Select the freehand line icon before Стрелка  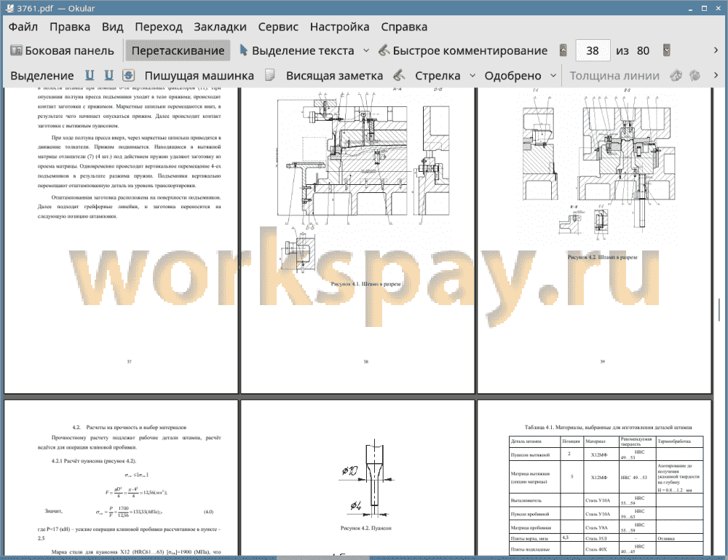[x=399, y=75]
